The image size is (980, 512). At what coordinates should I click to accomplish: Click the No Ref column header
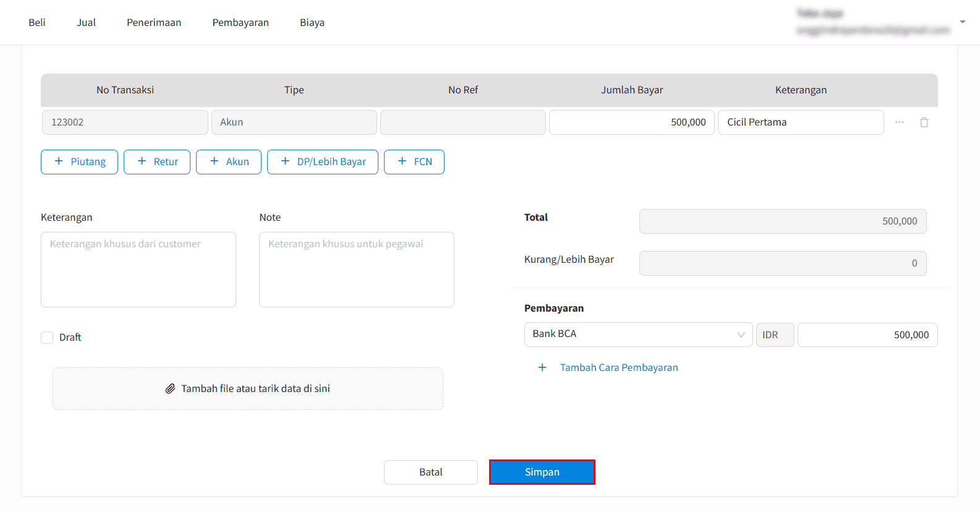click(463, 90)
